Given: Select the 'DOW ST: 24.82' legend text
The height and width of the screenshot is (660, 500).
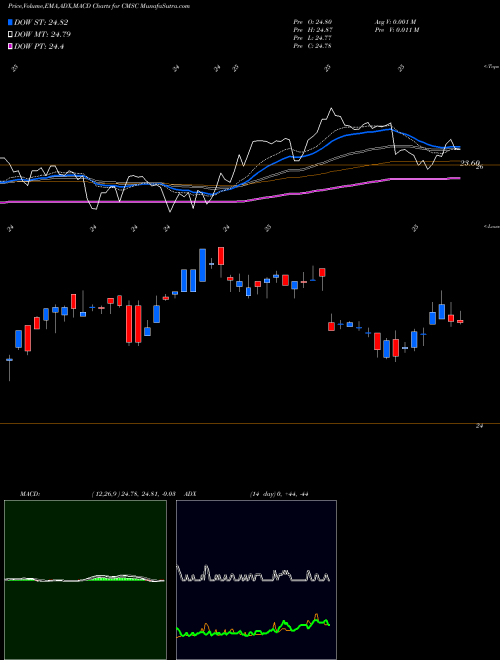Looking at the screenshot, I should [41, 22].
